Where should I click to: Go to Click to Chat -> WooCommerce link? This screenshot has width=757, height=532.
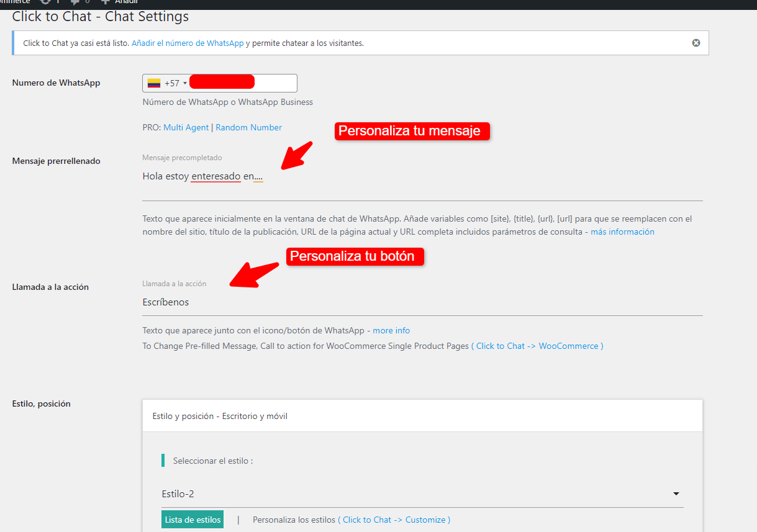pyautogui.click(x=537, y=346)
